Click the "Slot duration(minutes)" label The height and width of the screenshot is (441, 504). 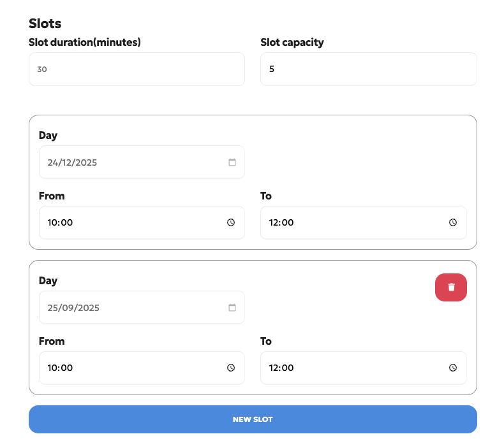click(85, 43)
